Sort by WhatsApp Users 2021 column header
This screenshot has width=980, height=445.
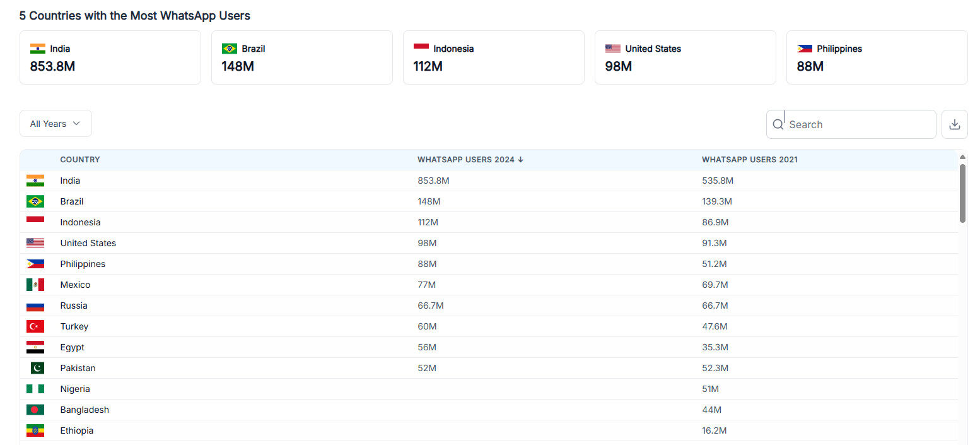coord(749,160)
